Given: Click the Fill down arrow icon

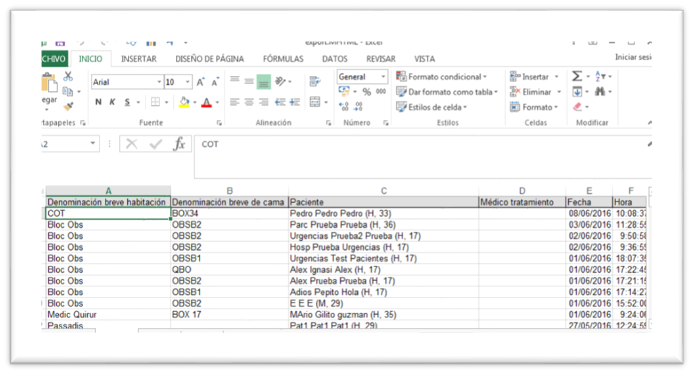Looking at the screenshot, I should [x=577, y=92].
